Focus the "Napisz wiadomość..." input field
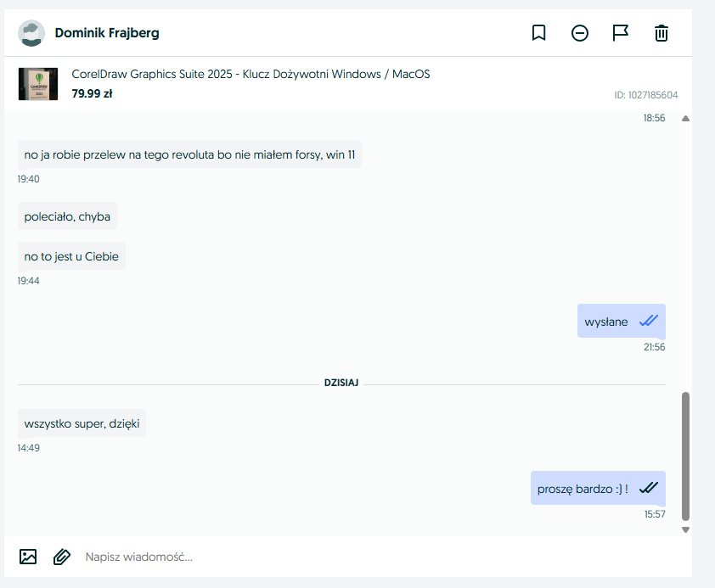This screenshot has width=715, height=588. pyautogui.click(x=340, y=557)
